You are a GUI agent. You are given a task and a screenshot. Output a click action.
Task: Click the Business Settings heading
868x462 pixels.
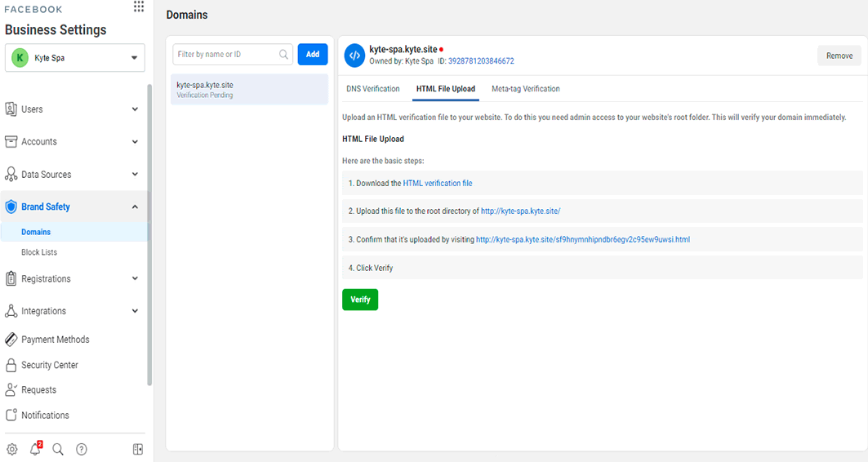point(56,30)
